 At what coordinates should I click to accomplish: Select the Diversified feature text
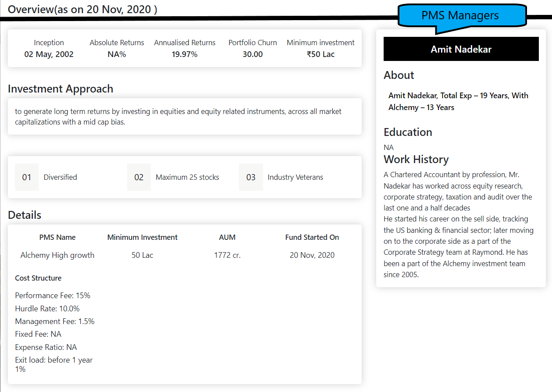[61, 177]
